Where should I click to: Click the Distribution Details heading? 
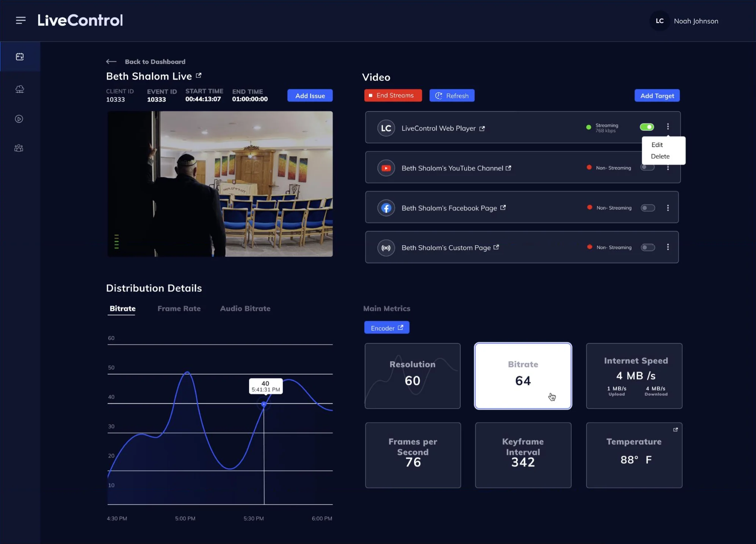tap(154, 288)
